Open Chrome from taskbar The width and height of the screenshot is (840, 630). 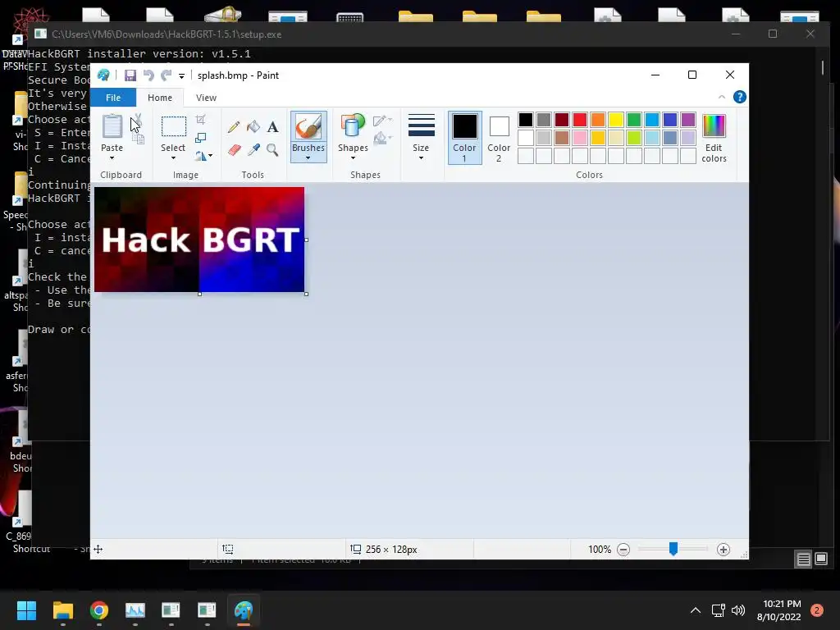pyautogui.click(x=99, y=610)
